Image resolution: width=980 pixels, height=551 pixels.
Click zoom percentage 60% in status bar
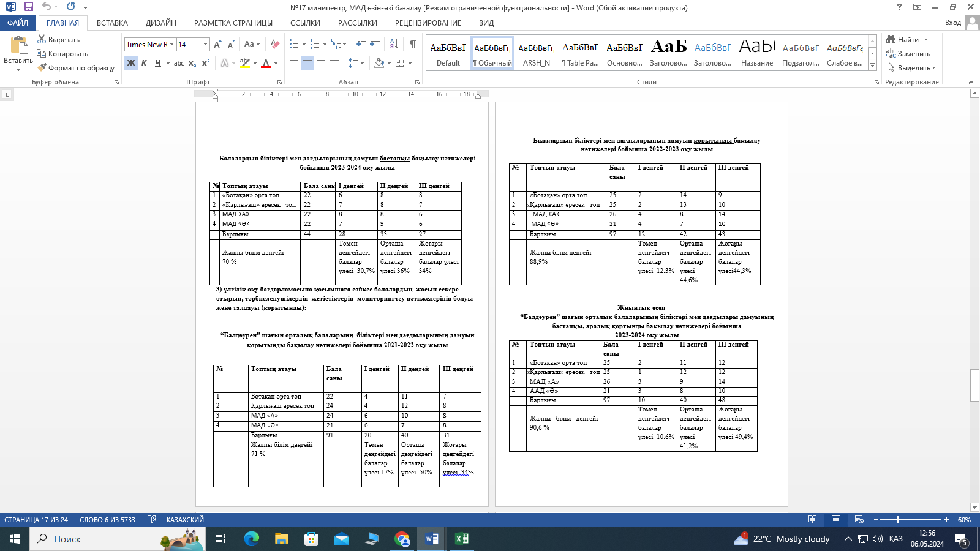pyautogui.click(x=964, y=520)
